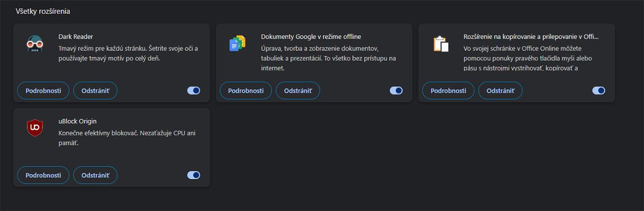The height and width of the screenshot is (211, 644).
Task: Click Odstrániť for Dokumenty Google offline
Action: 298,91
